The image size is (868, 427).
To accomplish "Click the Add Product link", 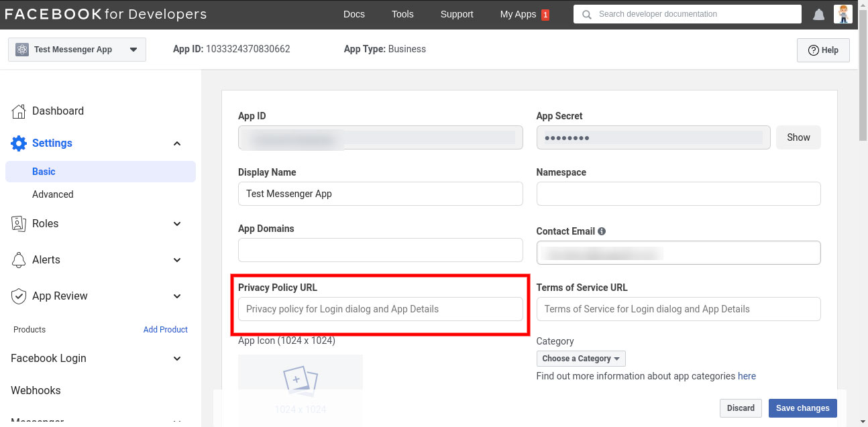I will coord(166,330).
